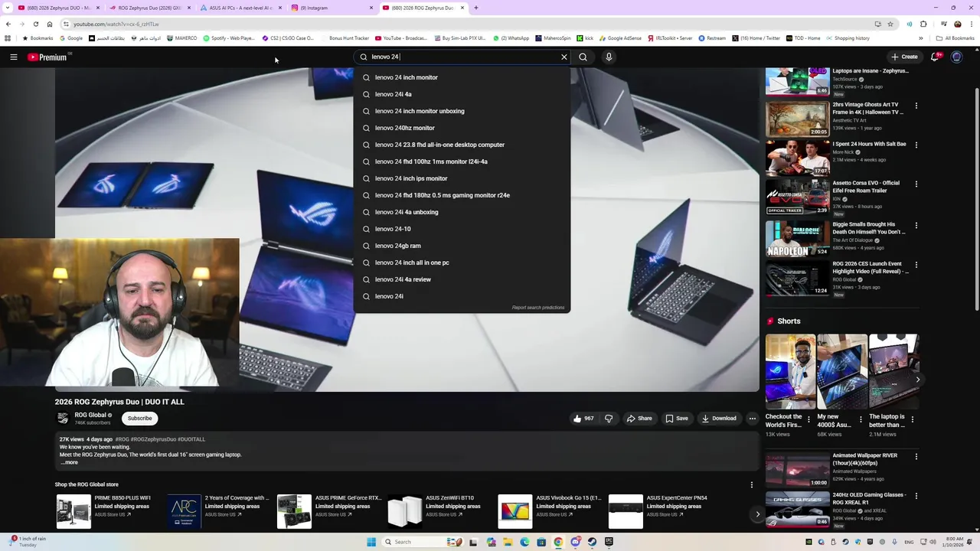This screenshot has width=980, height=551.
Task: Choose the suggestion 'lenovo 24 inch monitor'
Action: point(462,77)
